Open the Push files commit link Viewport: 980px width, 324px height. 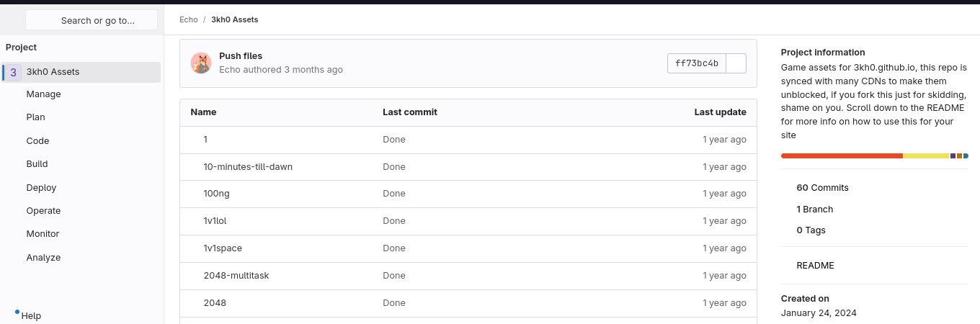coord(241,56)
